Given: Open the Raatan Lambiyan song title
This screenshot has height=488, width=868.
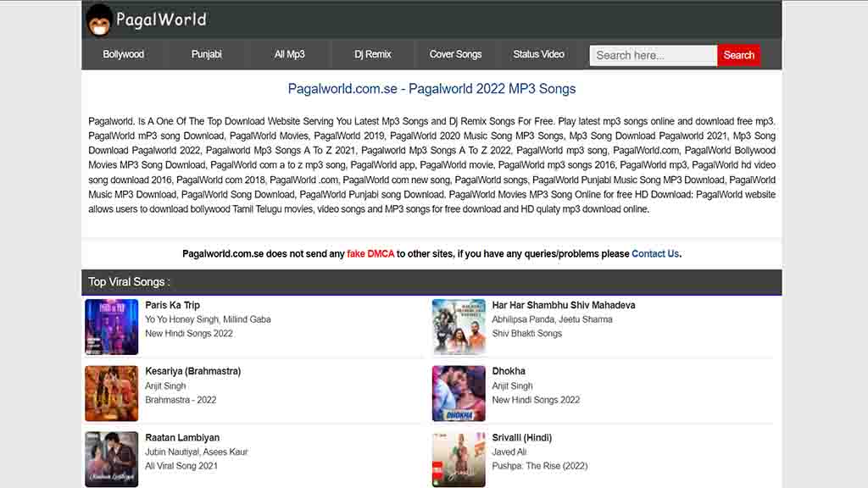Looking at the screenshot, I should (182, 438).
